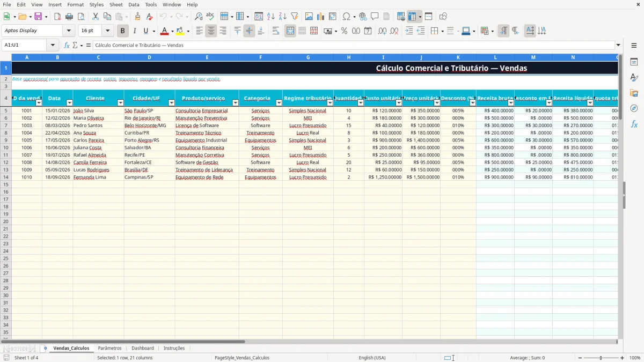
Task: Insert a hyperlink
Action: [363, 17]
